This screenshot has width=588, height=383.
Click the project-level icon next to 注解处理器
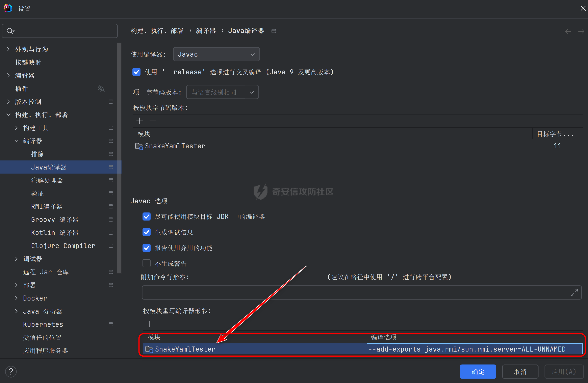111,180
